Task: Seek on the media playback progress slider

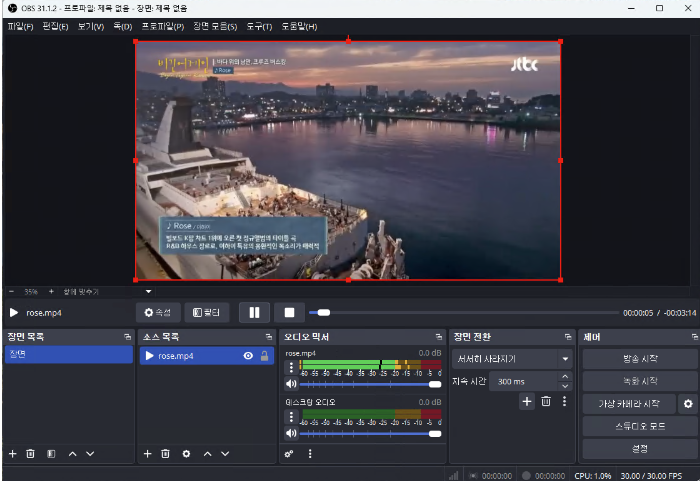Action: click(463, 313)
